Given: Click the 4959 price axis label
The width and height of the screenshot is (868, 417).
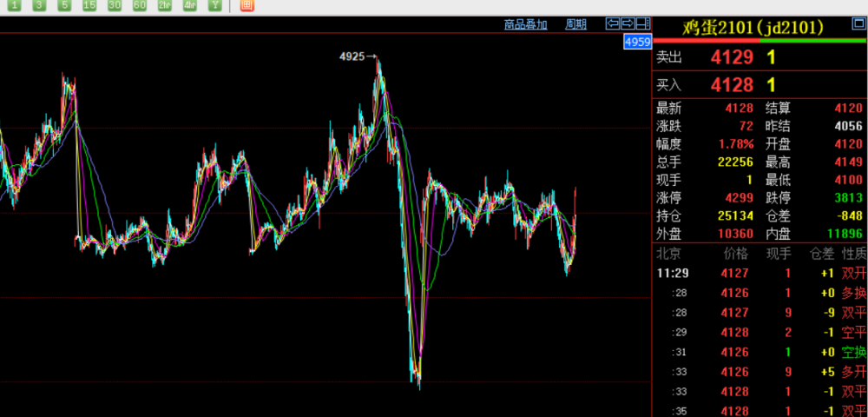Looking at the screenshot, I should click(637, 42).
